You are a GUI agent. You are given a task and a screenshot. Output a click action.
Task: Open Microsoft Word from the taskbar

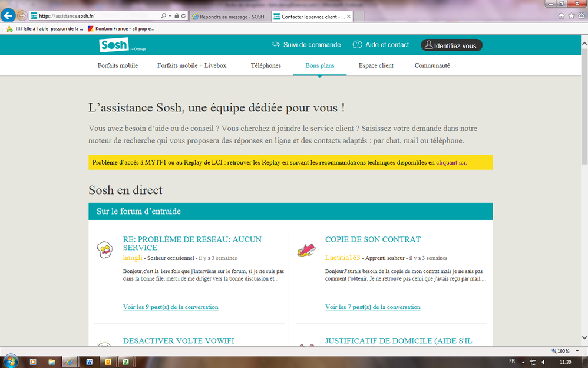89,362
